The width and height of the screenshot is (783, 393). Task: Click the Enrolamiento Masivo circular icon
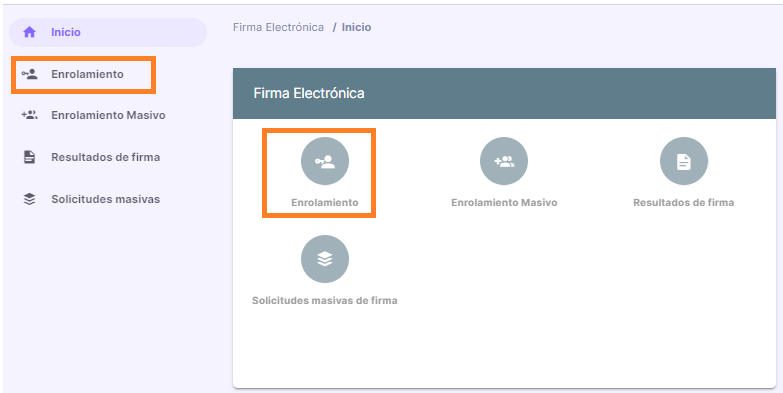click(504, 161)
